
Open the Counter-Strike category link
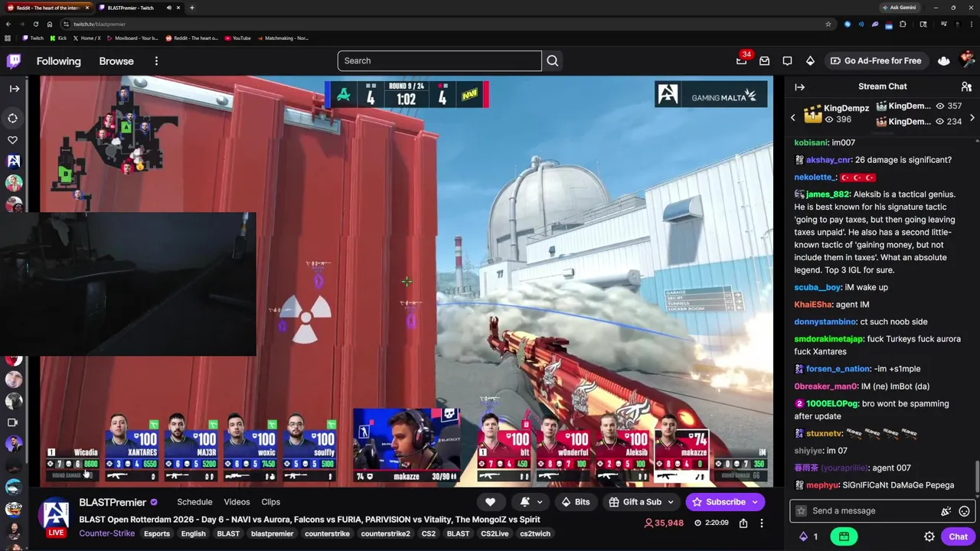(106, 533)
